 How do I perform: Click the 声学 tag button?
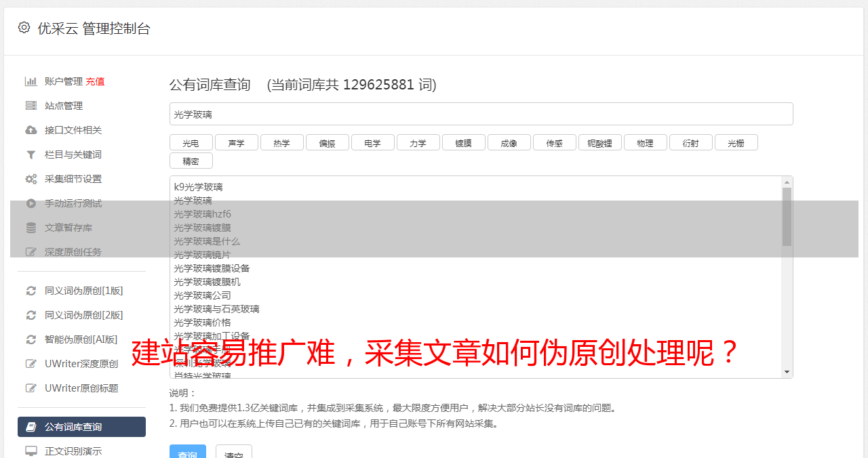(237, 142)
